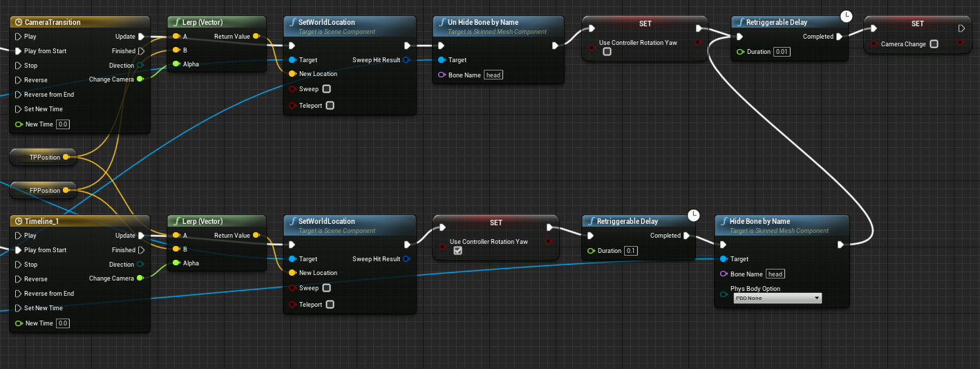Select the New Time field in CameraTransition

[x=62, y=124]
